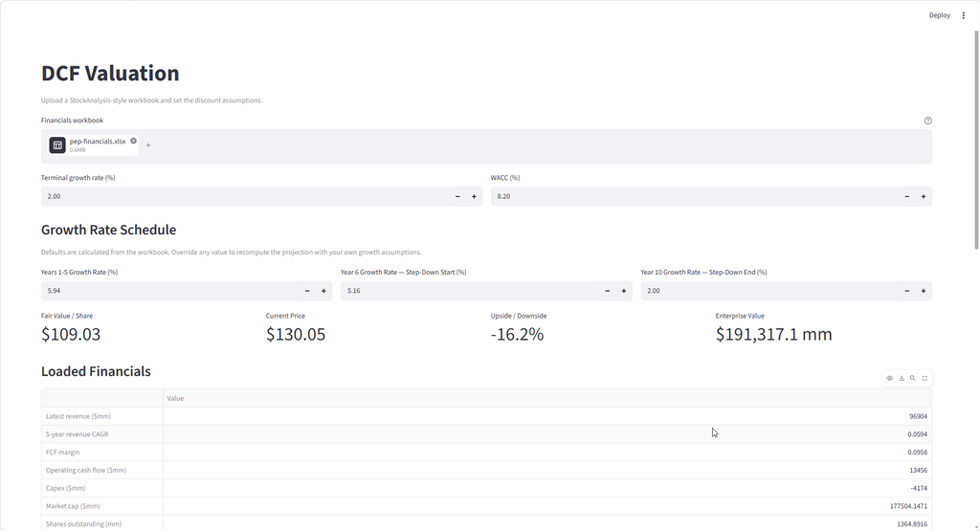Decrease the Year 6 Step-Down Start rate
This screenshot has width=980, height=531.
click(607, 291)
